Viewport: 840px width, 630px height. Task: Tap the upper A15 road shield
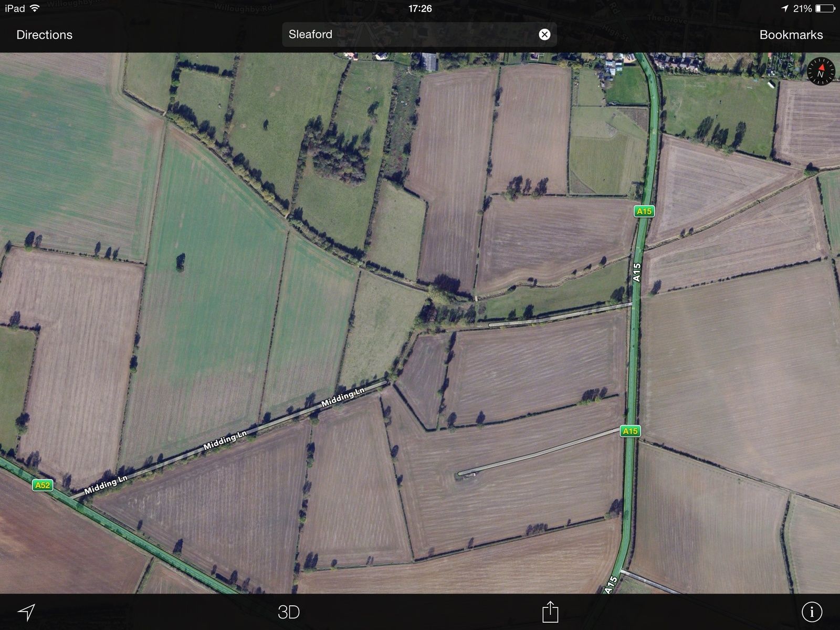(x=644, y=211)
